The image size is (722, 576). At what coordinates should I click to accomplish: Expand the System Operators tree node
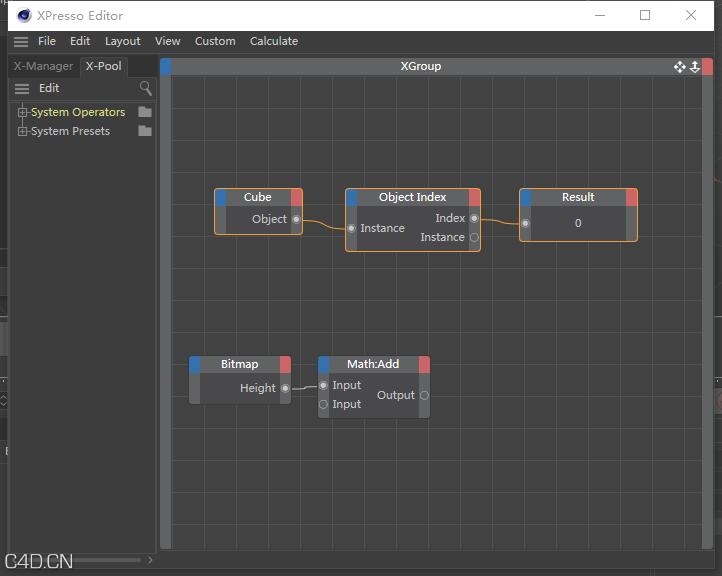[x=22, y=112]
